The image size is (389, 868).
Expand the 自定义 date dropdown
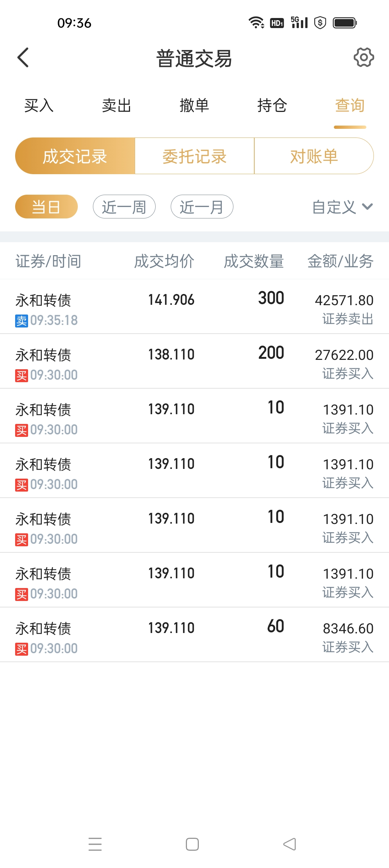click(342, 207)
